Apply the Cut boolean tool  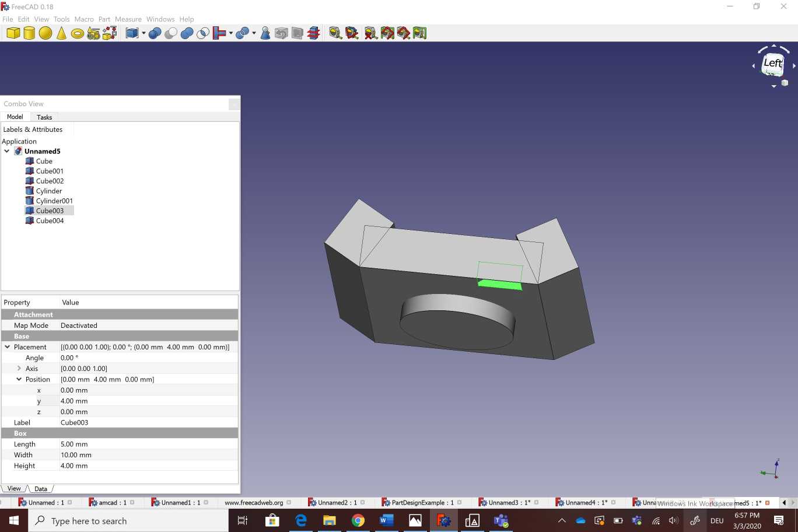click(171, 33)
